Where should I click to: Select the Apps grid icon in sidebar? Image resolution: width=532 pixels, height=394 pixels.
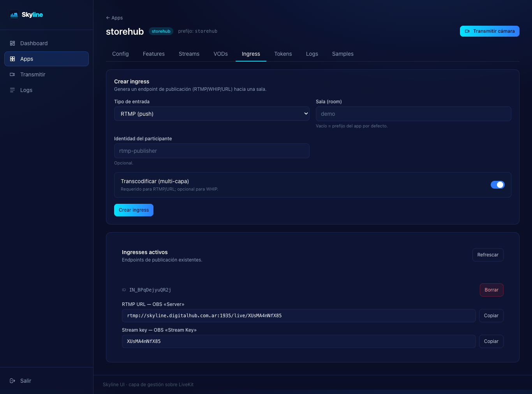12,59
